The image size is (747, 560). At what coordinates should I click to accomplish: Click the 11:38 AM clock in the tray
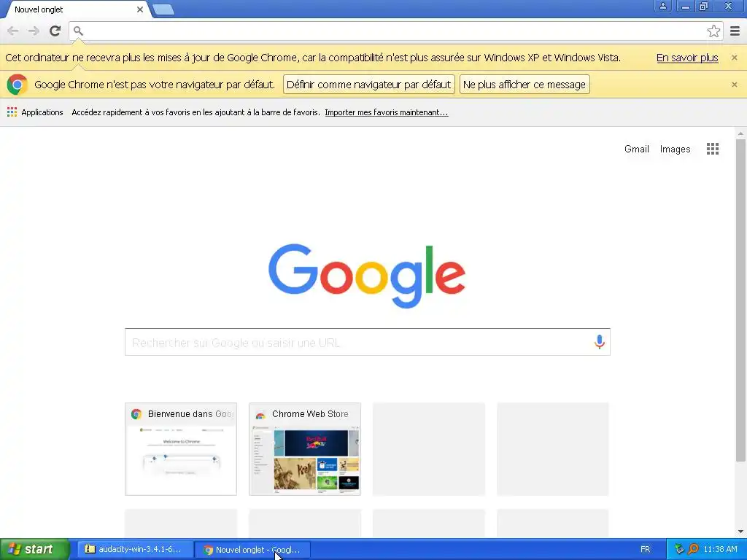pos(720,549)
